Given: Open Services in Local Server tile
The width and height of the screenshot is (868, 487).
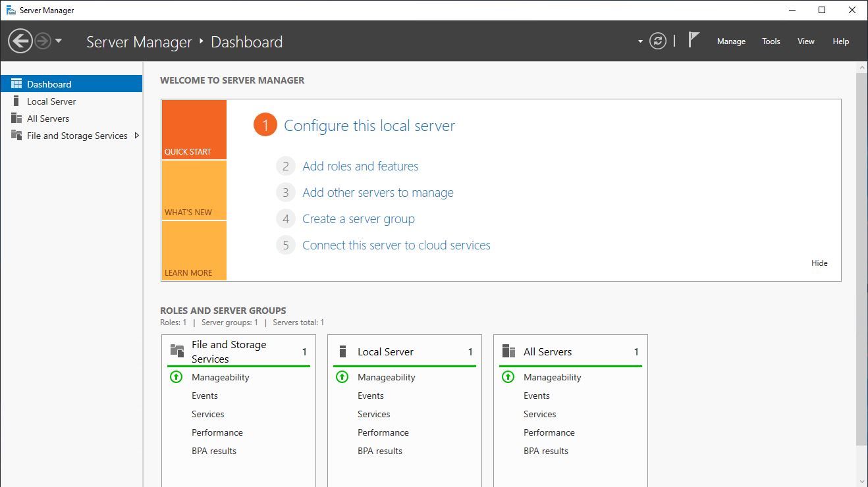Looking at the screenshot, I should tap(374, 414).
